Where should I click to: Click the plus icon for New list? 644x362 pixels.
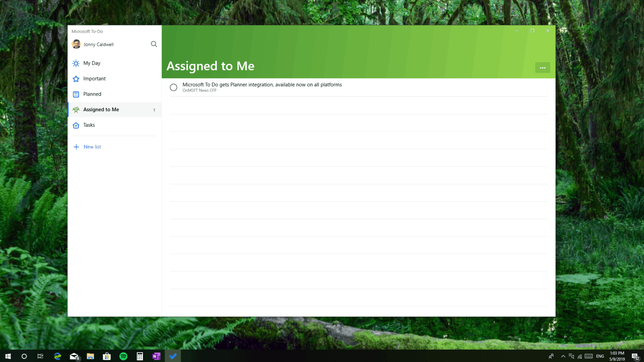[x=76, y=147]
